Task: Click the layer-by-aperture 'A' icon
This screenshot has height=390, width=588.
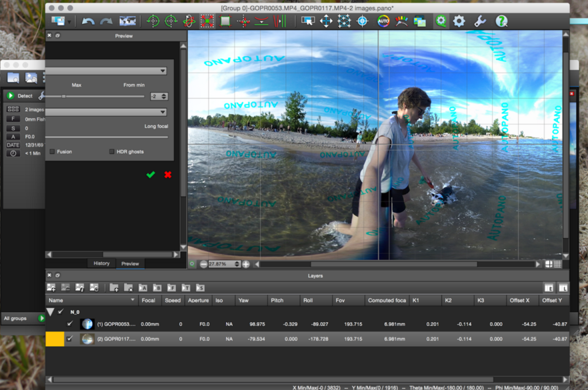Action: pyautogui.click(x=143, y=287)
